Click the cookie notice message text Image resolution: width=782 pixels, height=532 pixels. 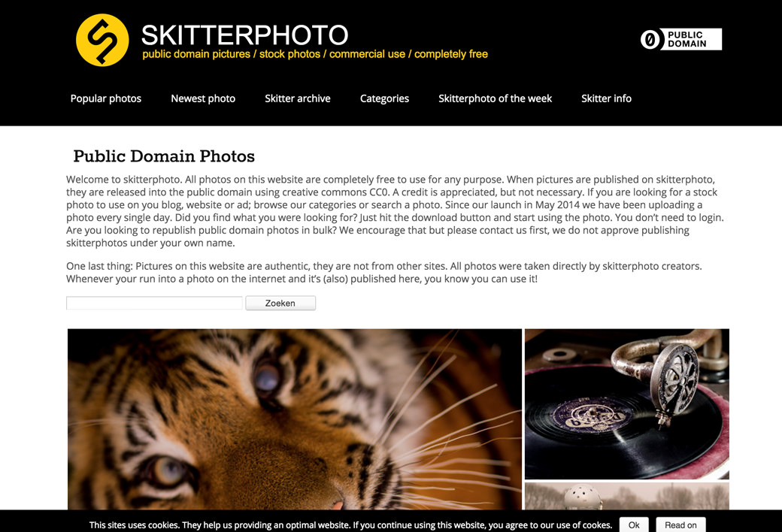coord(350,525)
